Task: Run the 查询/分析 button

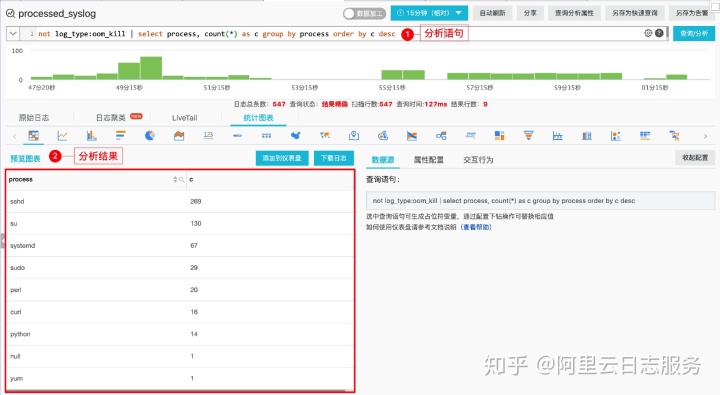Action: pos(694,34)
